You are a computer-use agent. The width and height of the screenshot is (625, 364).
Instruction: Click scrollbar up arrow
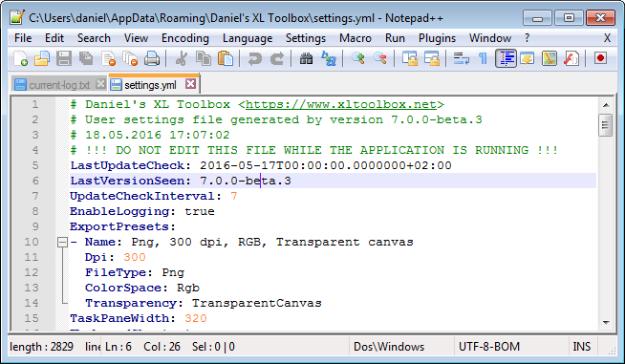[606, 105]
